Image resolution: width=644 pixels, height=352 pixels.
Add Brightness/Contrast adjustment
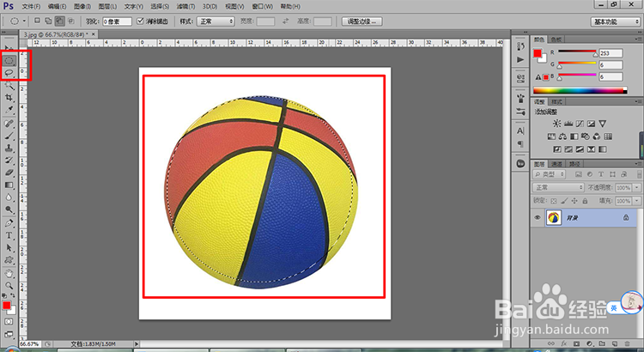click(557, 124)
